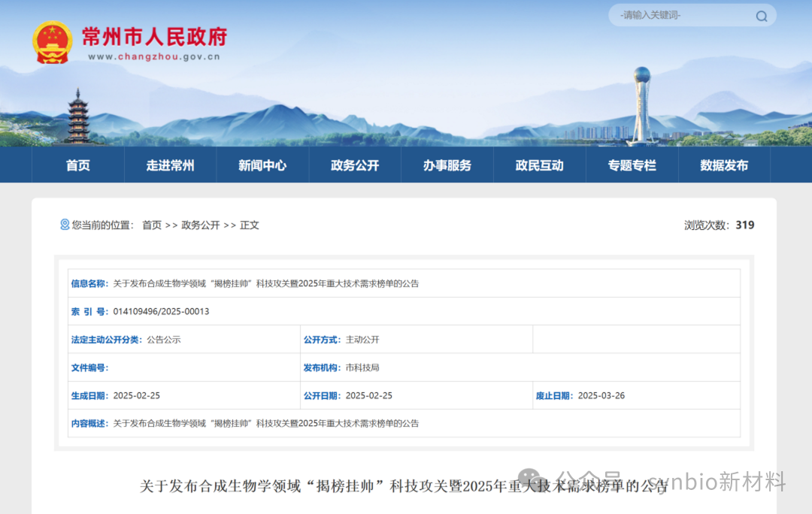Click the 索引号 014109496/2025-00013 value
The height and width of the screenshot is (514, 812).
click(x=160, y=311)
